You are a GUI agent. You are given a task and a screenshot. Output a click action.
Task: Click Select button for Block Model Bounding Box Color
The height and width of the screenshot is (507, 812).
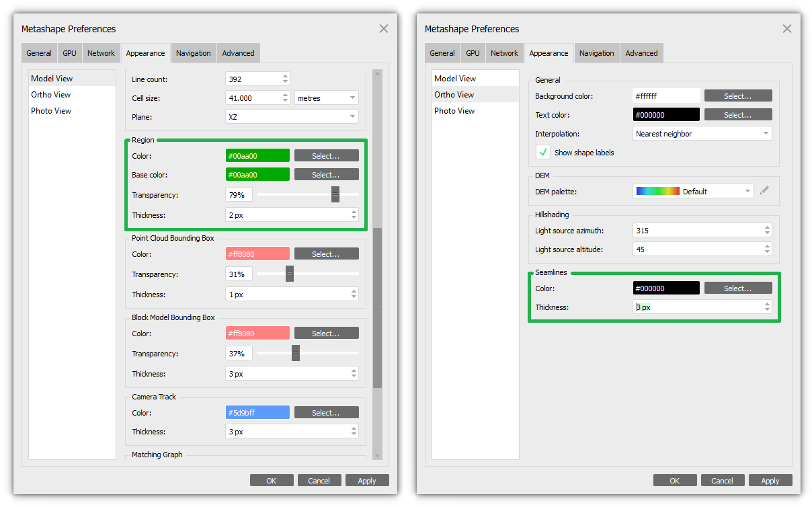[326, 334]
